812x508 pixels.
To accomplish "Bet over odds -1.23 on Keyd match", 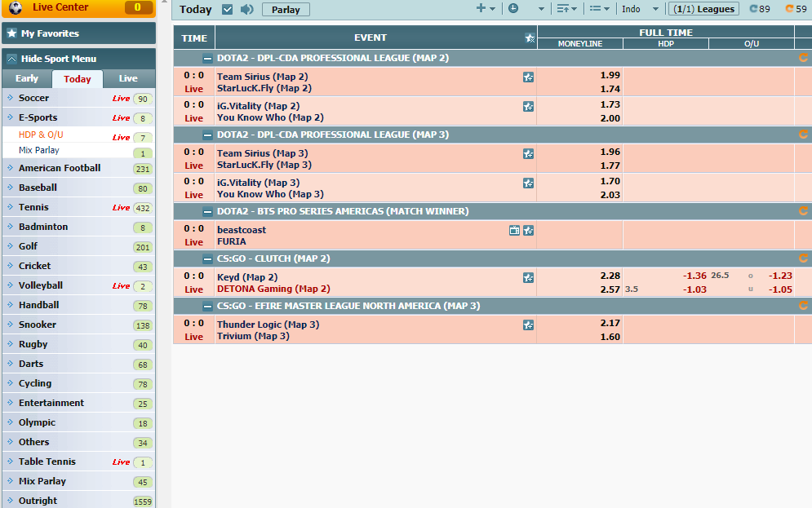I will 780,276.
